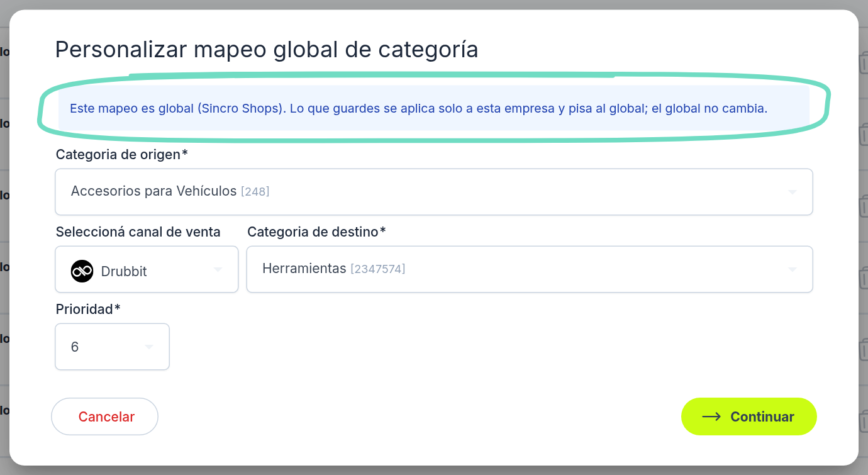Viewport: 868px width, 475px height.
Task: Click the arrow icon in Continuar
Action: point(711,416)
